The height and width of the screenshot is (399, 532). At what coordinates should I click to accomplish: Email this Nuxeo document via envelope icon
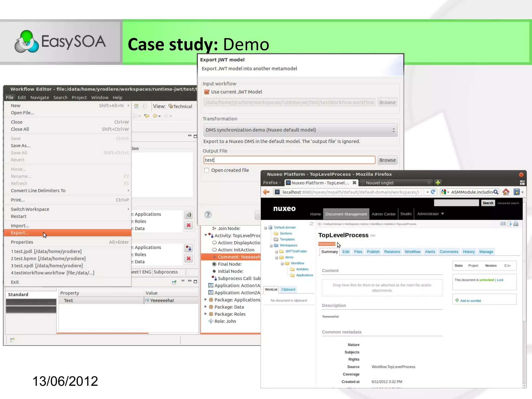click(503, 224)
